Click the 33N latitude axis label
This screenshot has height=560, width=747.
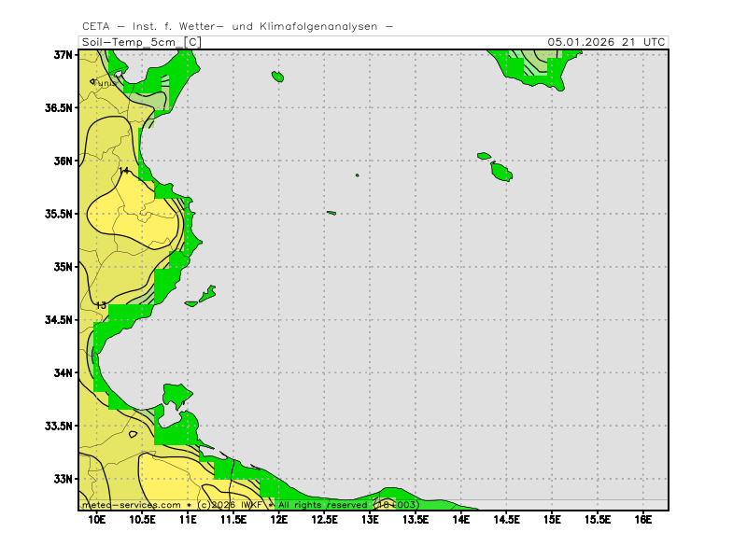tap(63, 479)
